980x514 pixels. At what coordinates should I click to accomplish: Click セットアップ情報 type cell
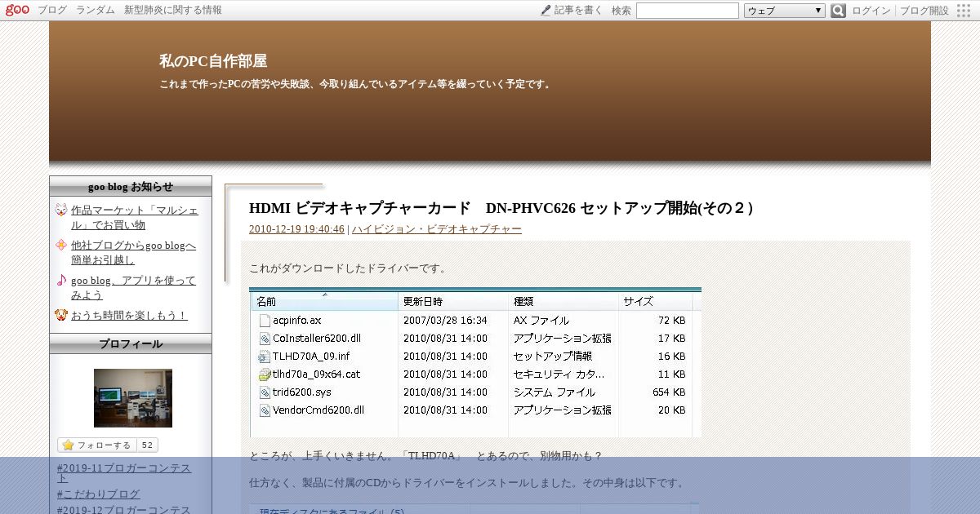point(553,356)
